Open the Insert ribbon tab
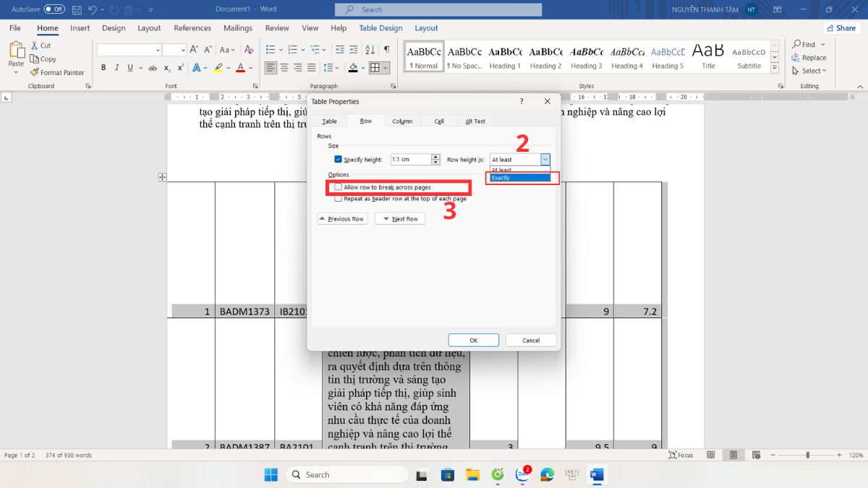868x488 pixels. coord(80,28)
